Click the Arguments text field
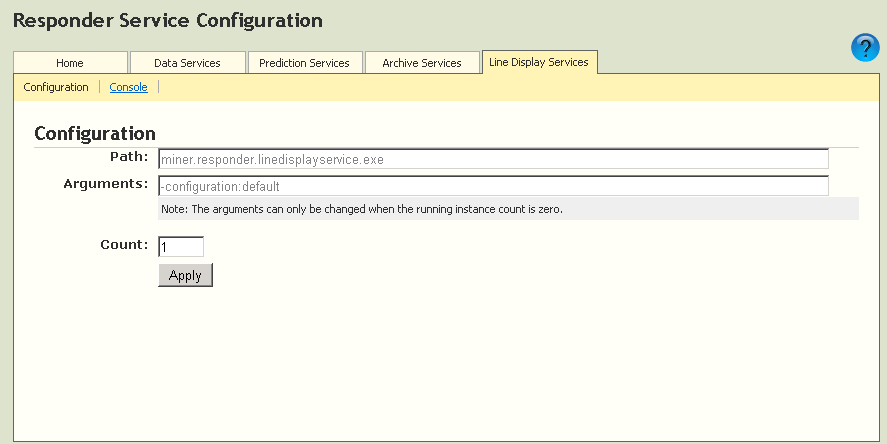The image size is (887, 444). pyautogui.click(x=493, y=186)
